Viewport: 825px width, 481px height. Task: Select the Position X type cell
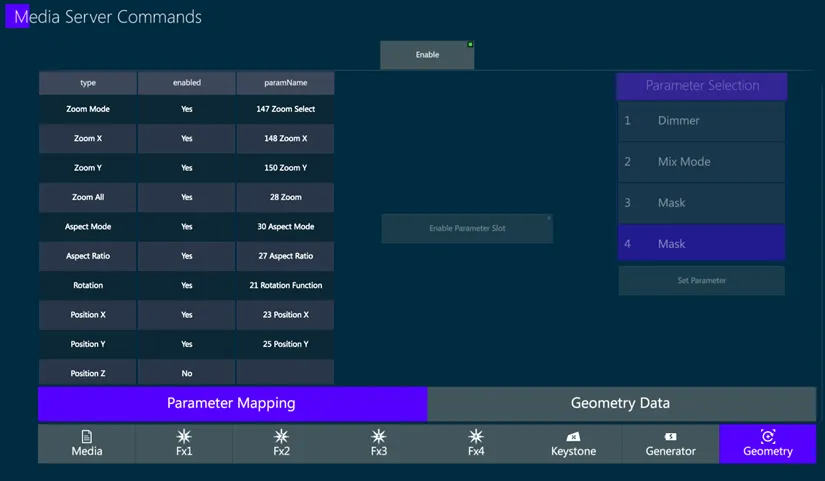point(88,315)
